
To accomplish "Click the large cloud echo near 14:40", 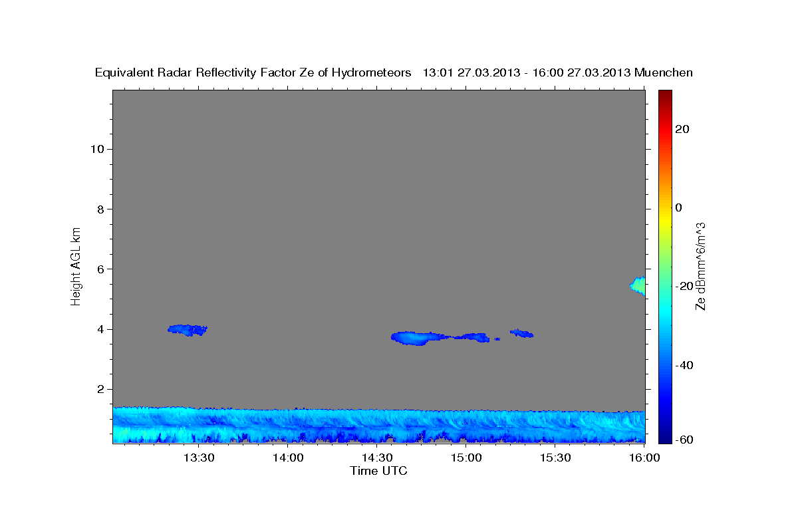I will point(418,338).
